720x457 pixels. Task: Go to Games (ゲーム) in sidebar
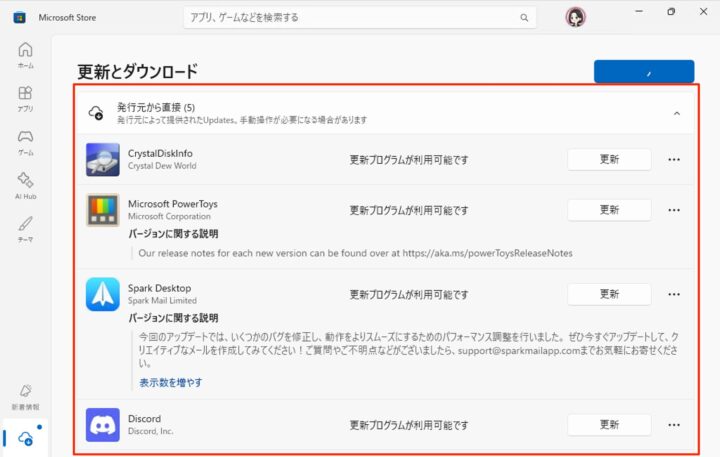coord(25,141)
